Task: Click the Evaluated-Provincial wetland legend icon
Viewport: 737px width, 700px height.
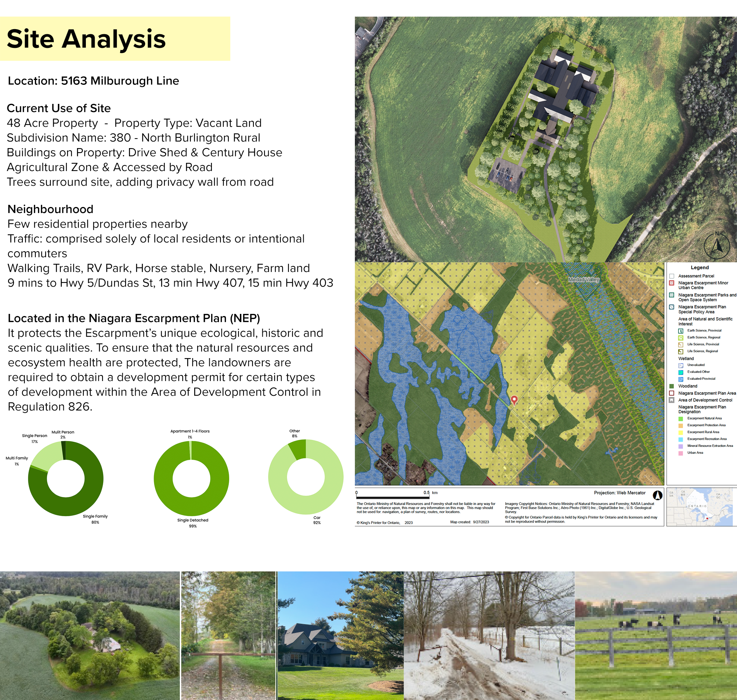Action: tap(681, 379)
